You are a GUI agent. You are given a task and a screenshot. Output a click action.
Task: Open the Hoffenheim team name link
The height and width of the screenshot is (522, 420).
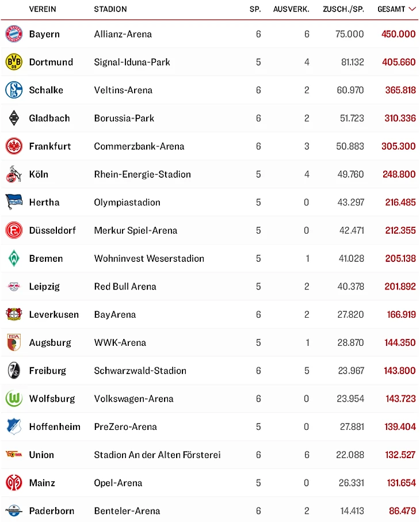pyautogui.click(x=55, y=426)
